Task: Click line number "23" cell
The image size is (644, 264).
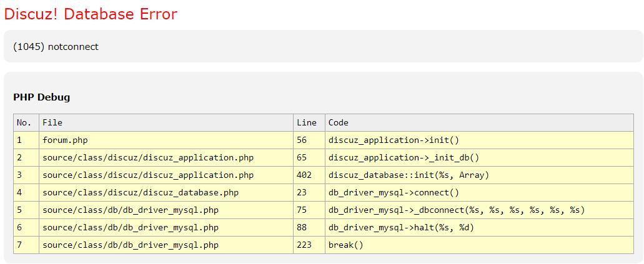Action: coord(309,193)
